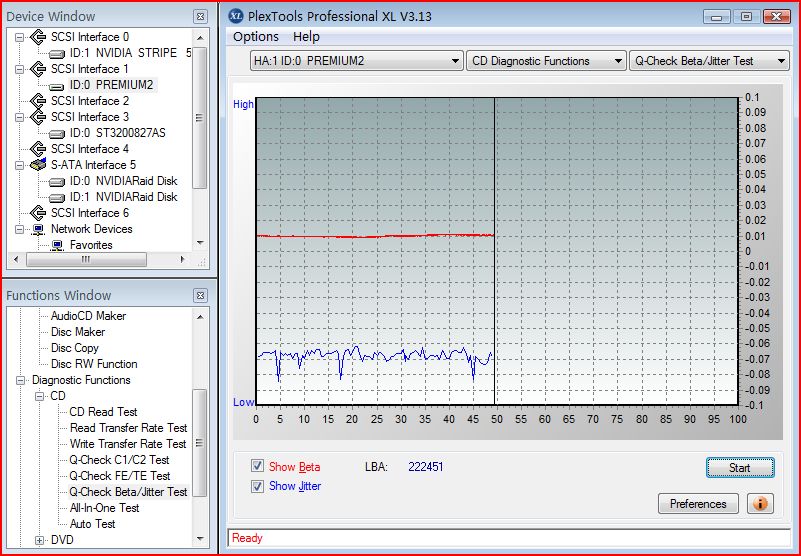Viewport: 801px width, 556px height.
Task: Select Q-Check Beta/Jitter Test in tree
Action: pyautogui.click(x=129, y=492)
